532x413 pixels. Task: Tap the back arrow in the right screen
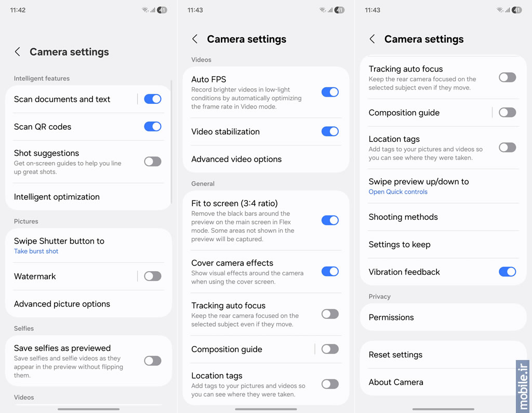[x=372, y=39]
